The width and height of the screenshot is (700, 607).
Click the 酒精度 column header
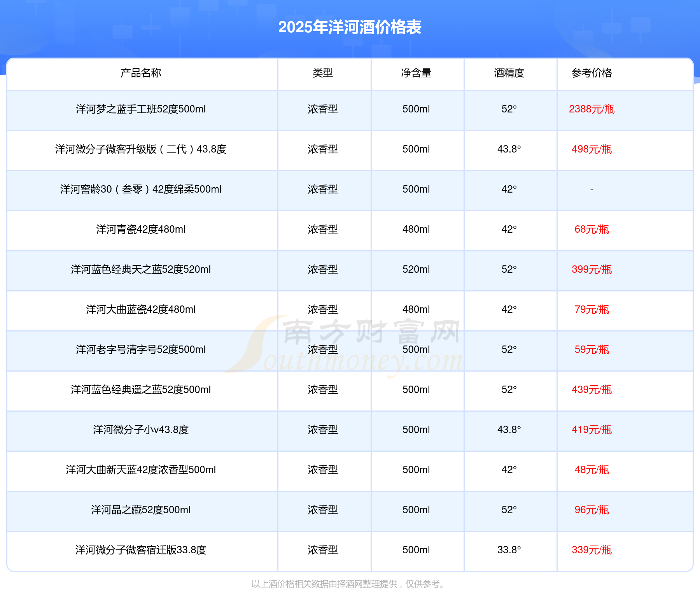(x=509, y=73)
